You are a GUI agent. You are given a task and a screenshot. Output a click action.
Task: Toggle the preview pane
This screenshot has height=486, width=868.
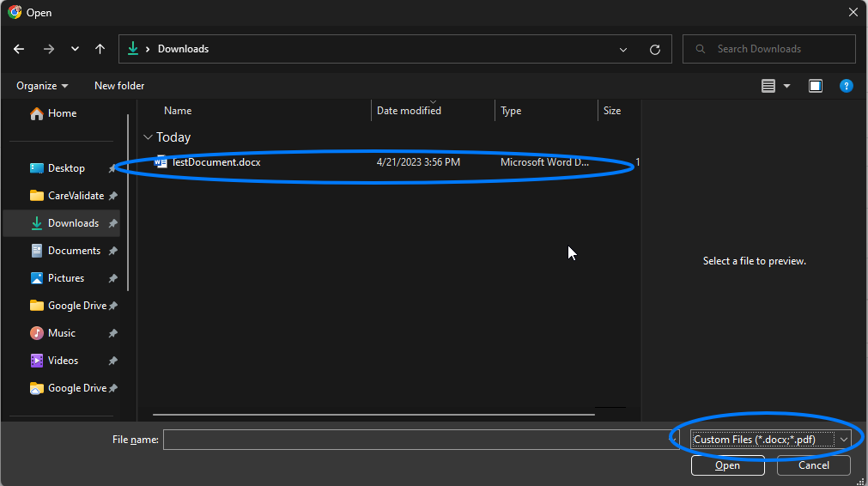tap(816, 86)
